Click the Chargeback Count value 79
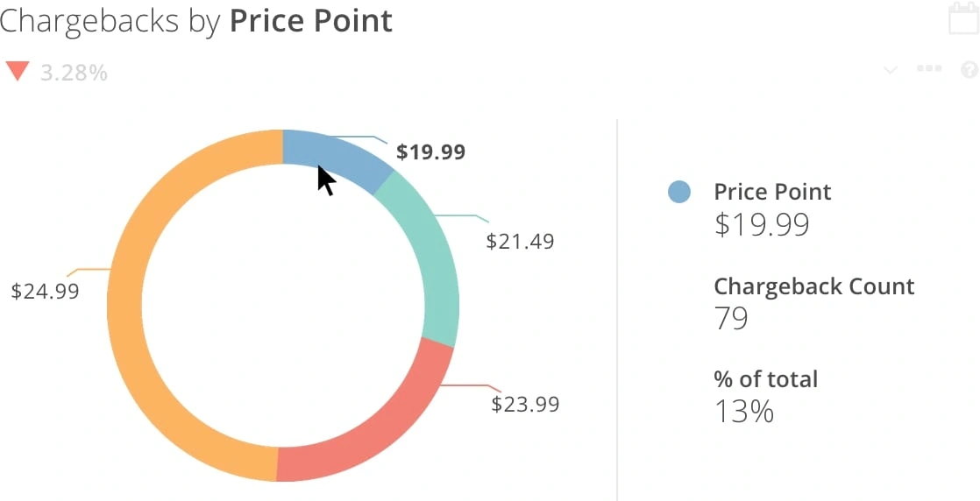The image size is (980, 501). click(731, 319)
